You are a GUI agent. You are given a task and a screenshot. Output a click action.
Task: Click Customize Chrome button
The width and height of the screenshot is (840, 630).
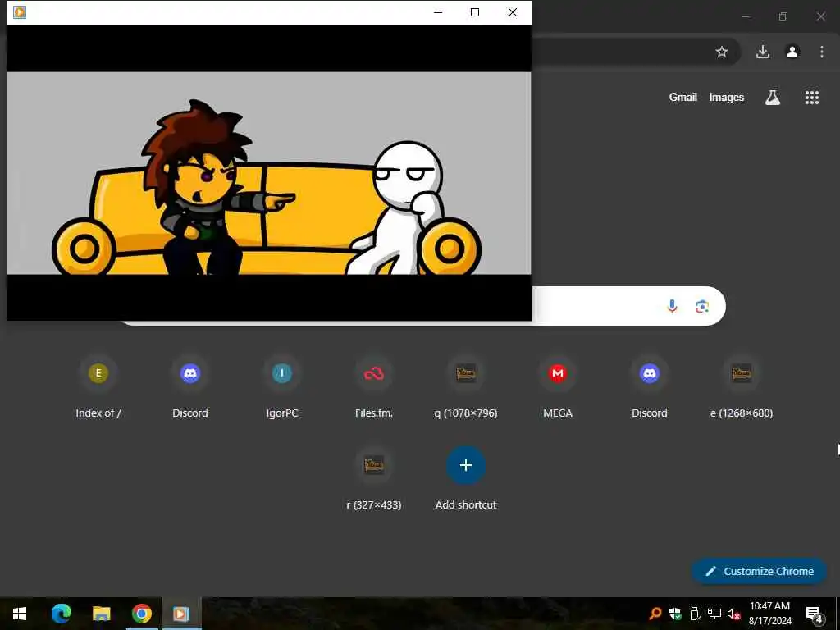(759, 571)
